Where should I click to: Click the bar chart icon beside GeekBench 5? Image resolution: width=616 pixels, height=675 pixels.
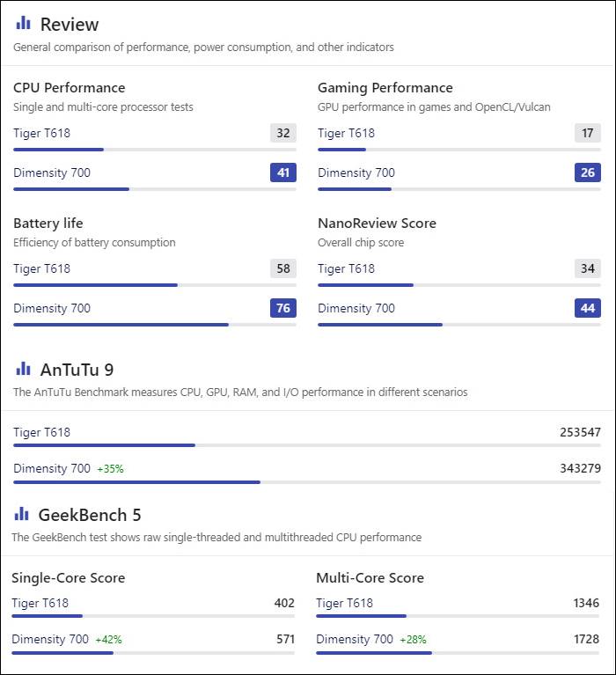21,514
